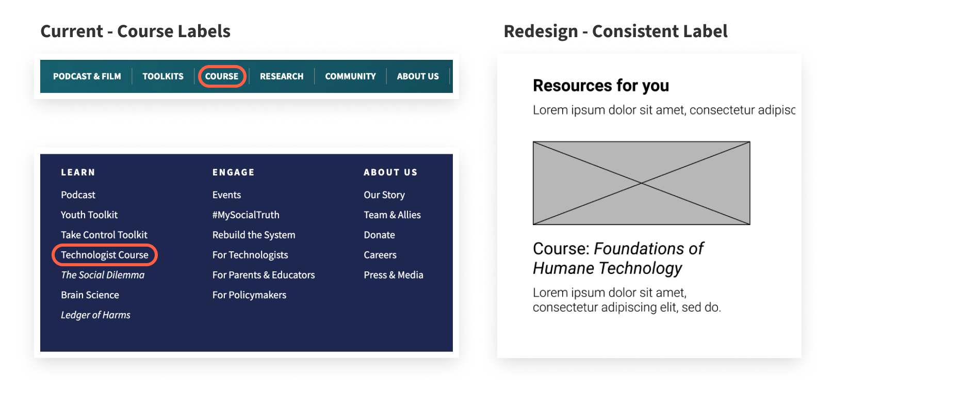The width and height of the screenshot is (980, 420).
Task: Open the #MySocialTruth link
Action: [246, 215]
